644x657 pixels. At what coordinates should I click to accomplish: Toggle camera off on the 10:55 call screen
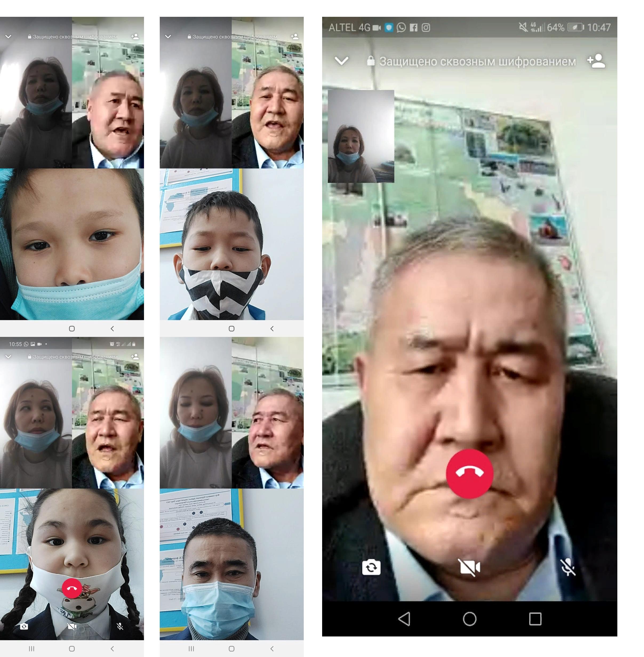point(72,626)
